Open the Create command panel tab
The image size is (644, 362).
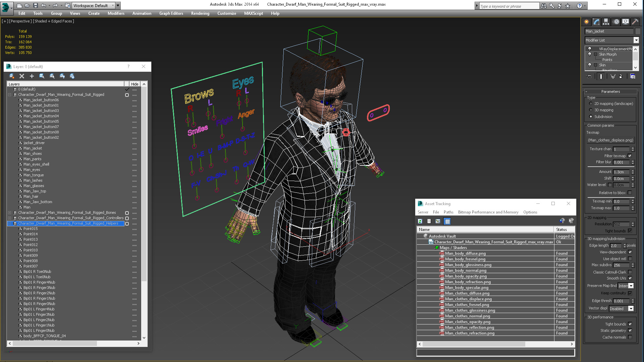pyautogui.click(x=586, y=22)
